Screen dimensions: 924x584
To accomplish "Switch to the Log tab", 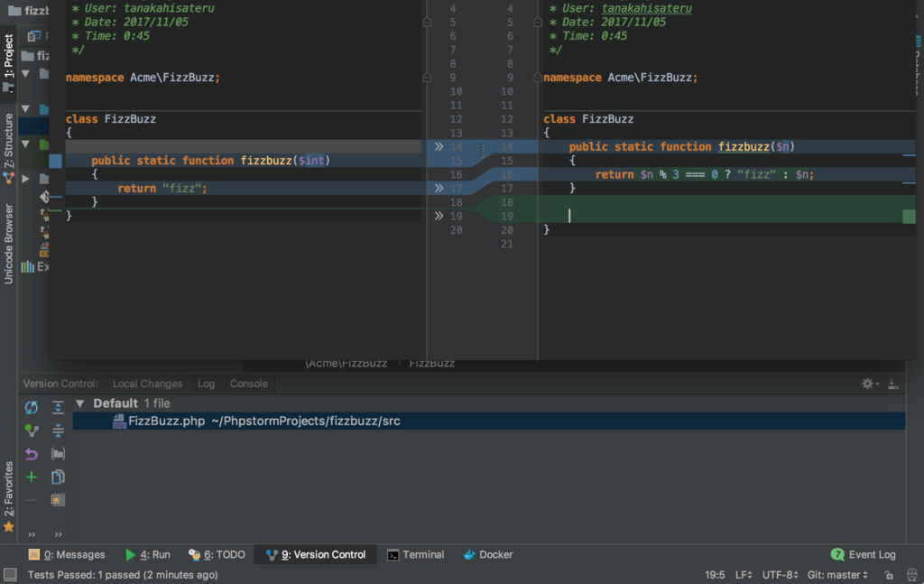I will click(206, 384).
